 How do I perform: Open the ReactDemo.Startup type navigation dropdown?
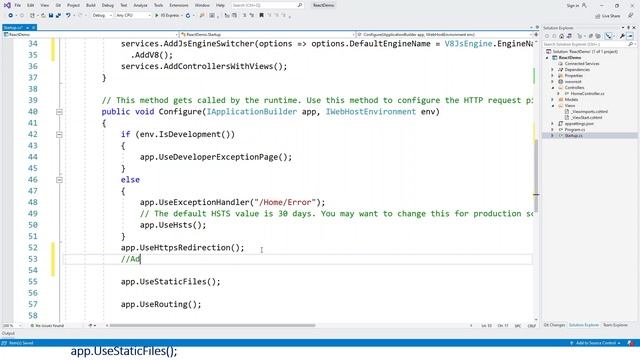pos(267,35)
